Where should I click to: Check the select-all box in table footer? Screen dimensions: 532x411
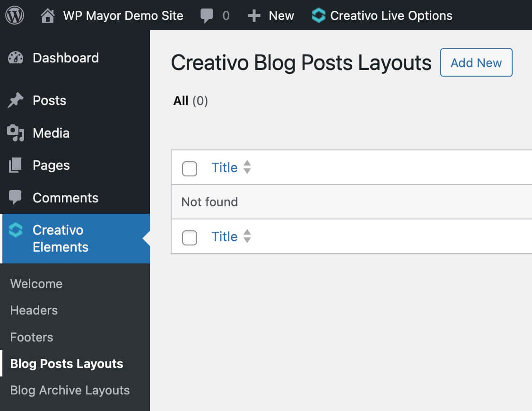190,237
